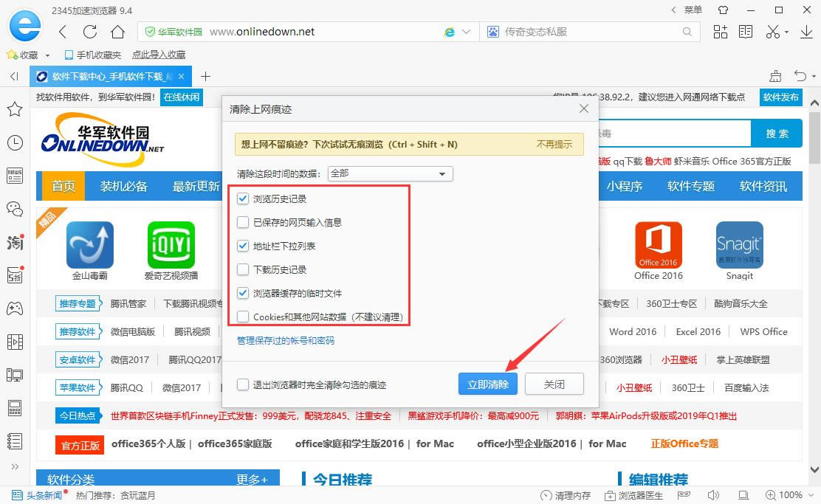This screenshot has width=821, height=504.
Task: Open the game controller icon in the sidebar
Action: 15,308
